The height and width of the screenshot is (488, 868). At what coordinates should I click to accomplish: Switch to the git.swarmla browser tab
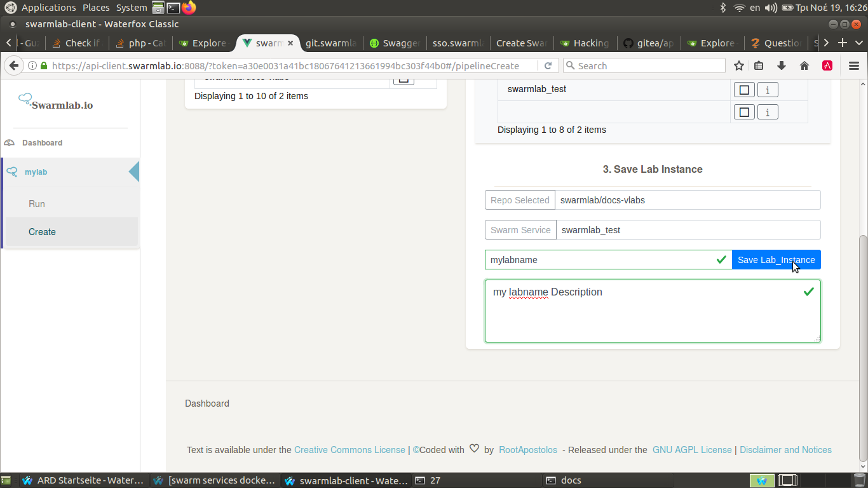(330, 43)
